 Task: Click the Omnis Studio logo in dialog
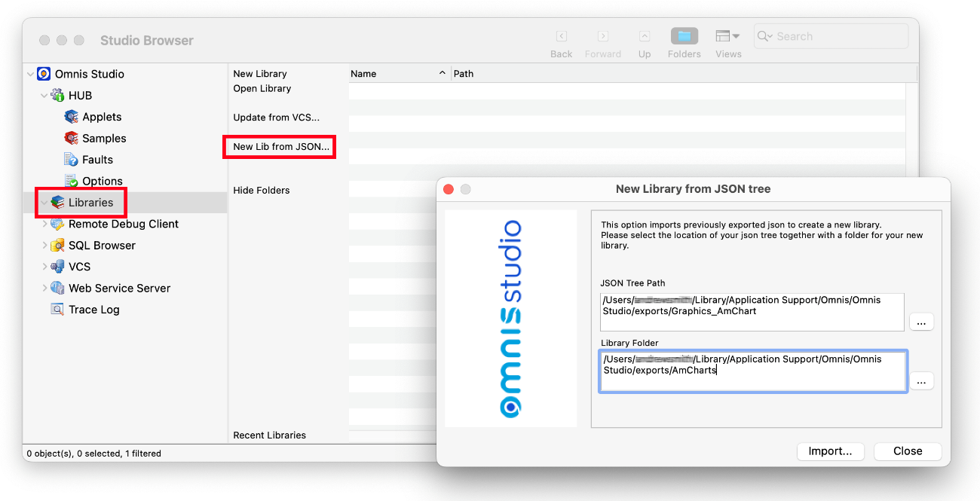(510, 319)
